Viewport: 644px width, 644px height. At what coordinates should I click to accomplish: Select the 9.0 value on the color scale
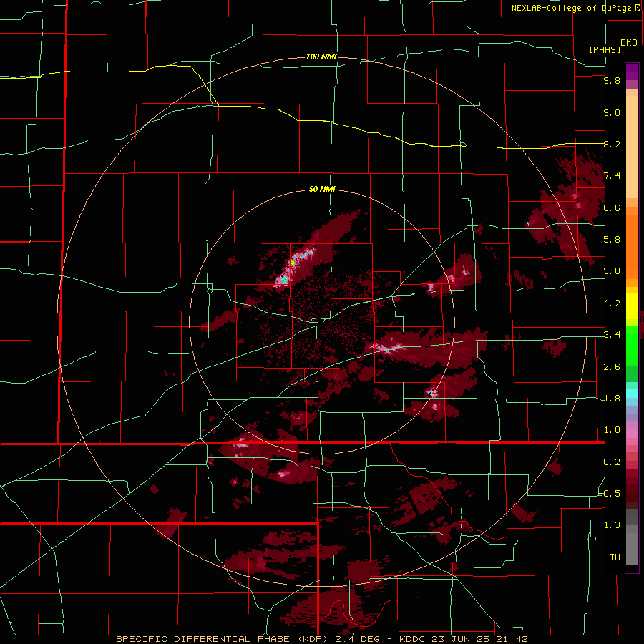tap(612, 112)
